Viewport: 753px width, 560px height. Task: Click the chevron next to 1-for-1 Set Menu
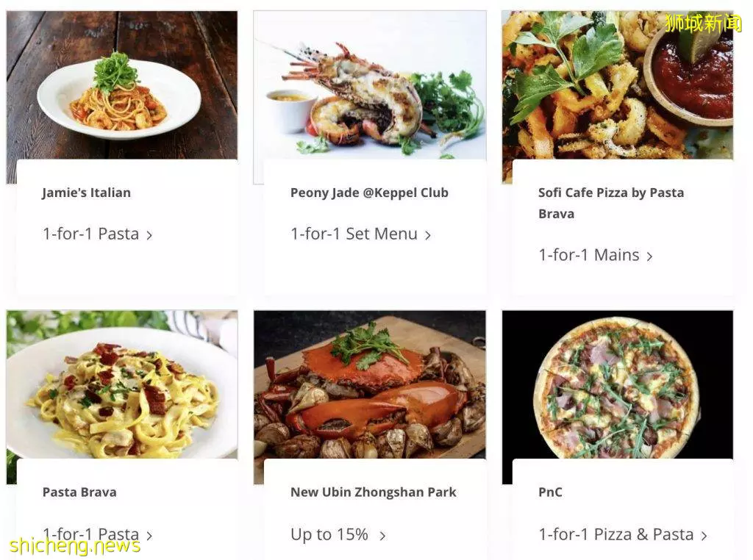click(x=427, y=235)
